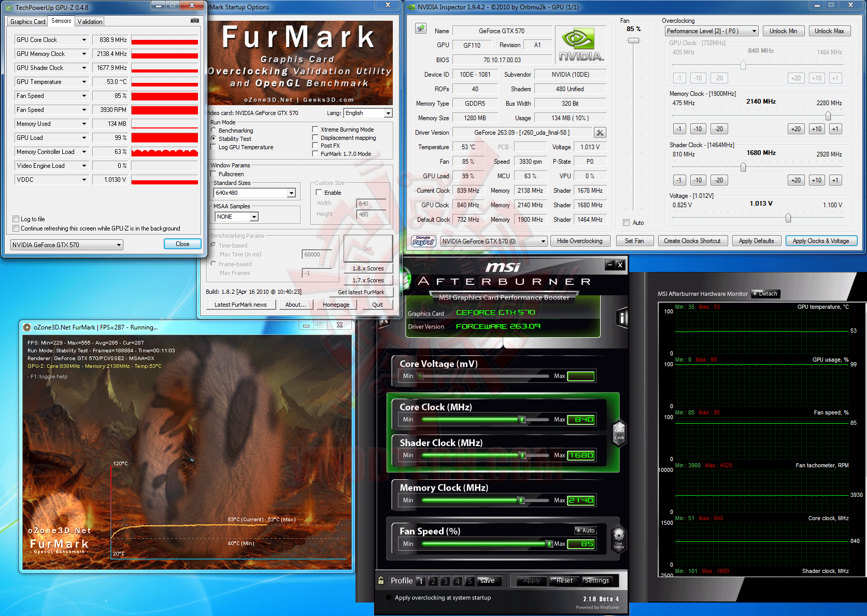Toggle Apply overclocking at system startup
The image size is (867, 616).
click(x=389, y=597)
